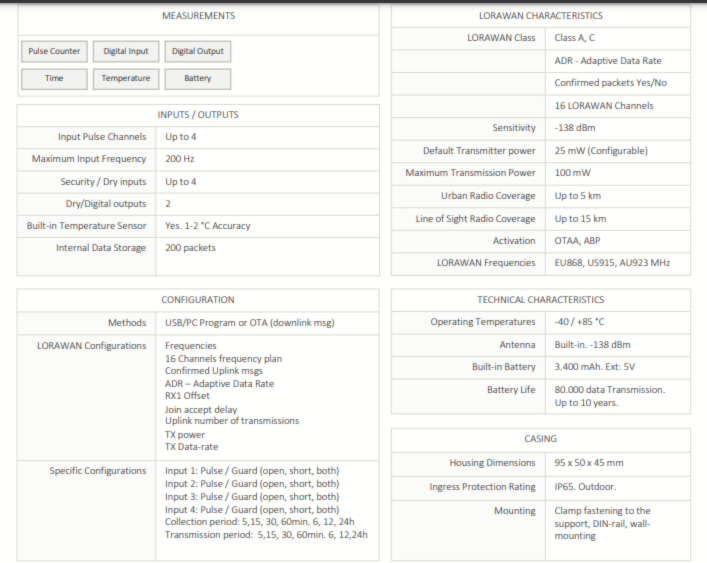
Task: Click the TECHNICAL CHARACTERISTICS heading
Action: tap(541, 300)
